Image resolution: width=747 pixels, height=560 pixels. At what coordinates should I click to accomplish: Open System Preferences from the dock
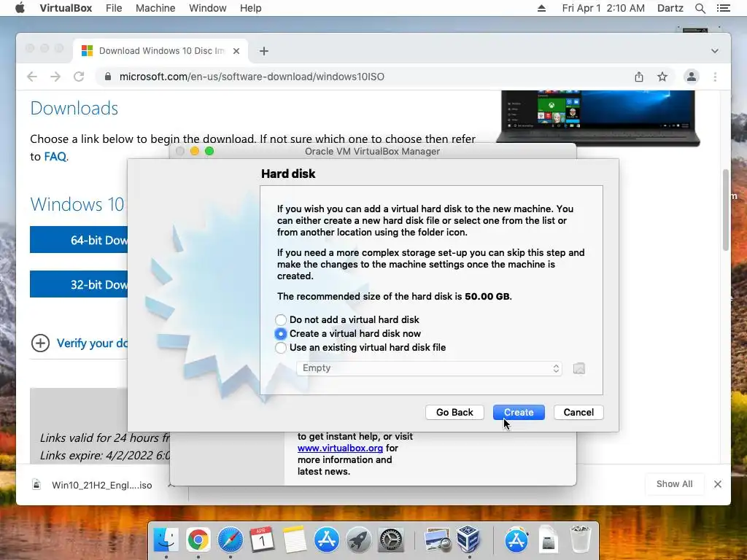click(391, 540)
